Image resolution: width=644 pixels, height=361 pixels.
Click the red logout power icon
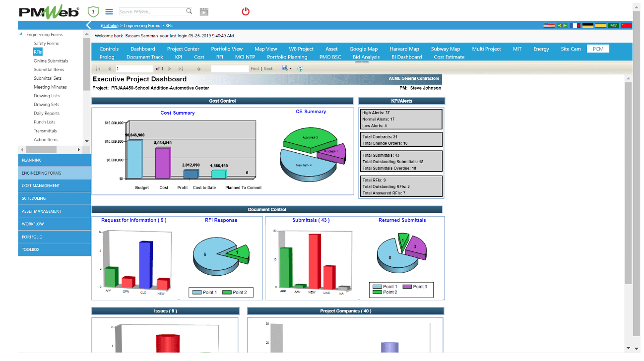(x=246, y=11)
